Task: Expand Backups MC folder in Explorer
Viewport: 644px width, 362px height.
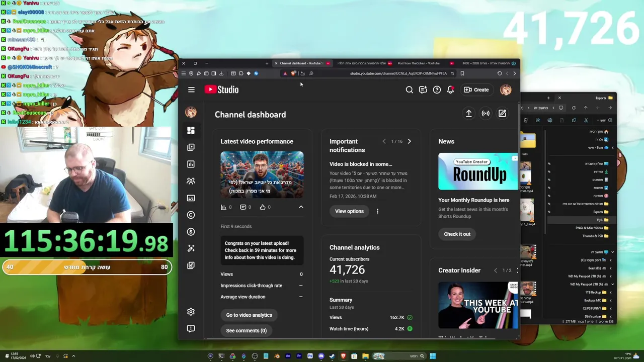Action: (611, 300)
